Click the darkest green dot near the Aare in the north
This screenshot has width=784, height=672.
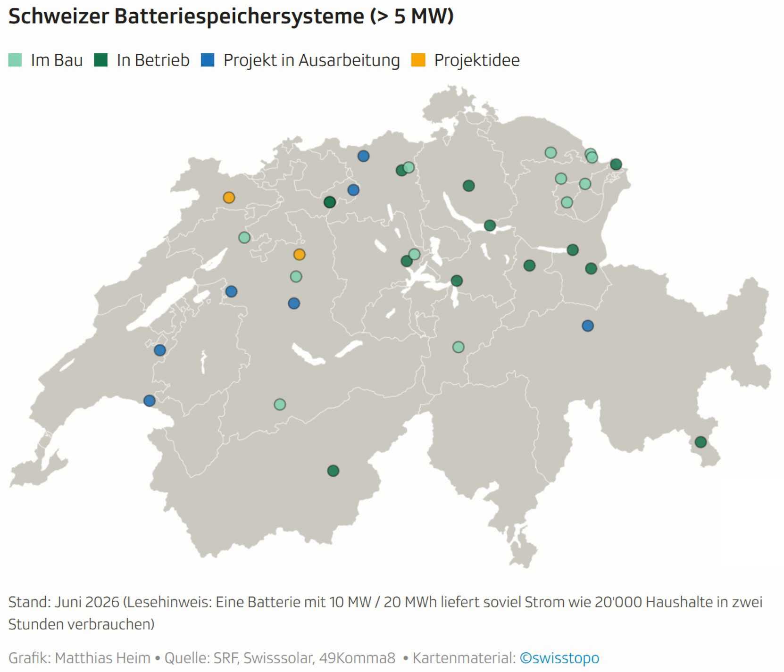pyautogui.click(x=330, y=202)
